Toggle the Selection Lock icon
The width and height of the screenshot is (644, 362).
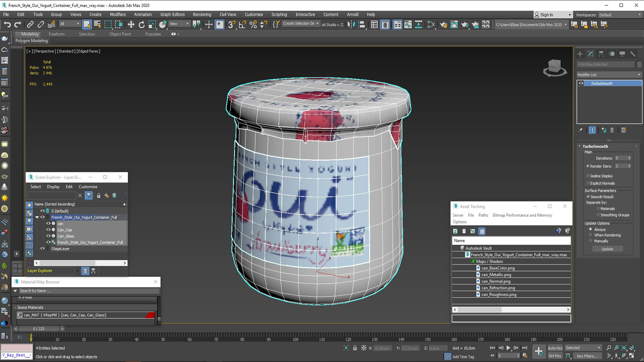(x=355, y=348)
